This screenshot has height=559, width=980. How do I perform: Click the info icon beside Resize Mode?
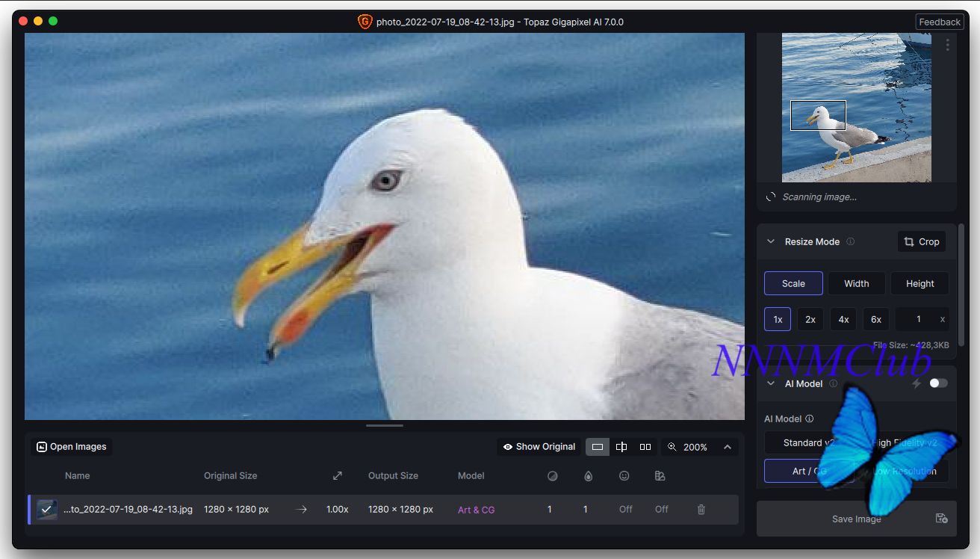click(x=850, y=241)
